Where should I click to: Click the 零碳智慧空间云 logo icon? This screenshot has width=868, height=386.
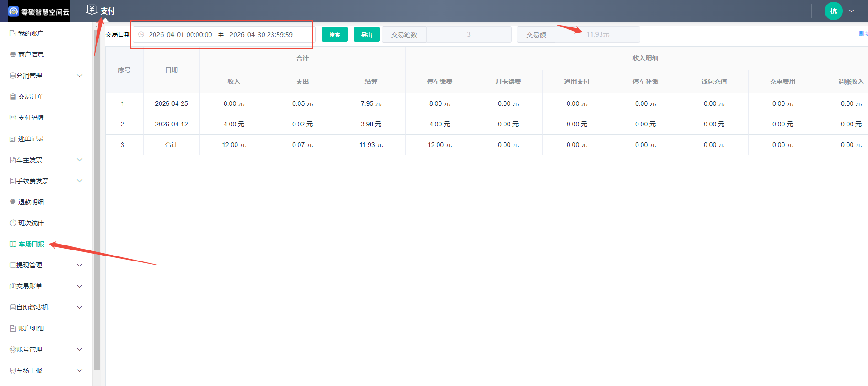coord(14,11)
